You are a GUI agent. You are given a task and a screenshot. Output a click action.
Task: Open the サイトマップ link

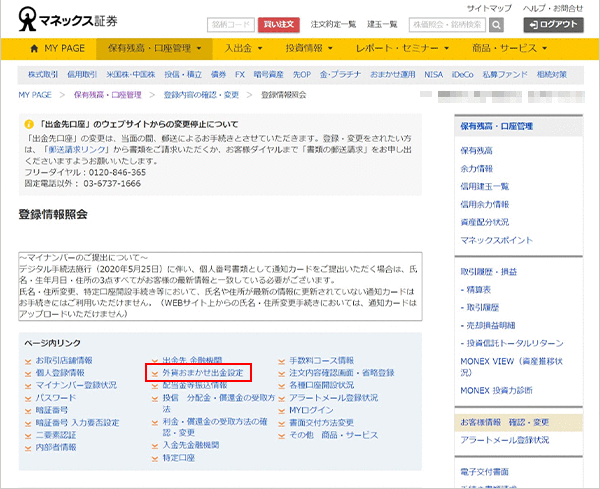click(489, 8)
